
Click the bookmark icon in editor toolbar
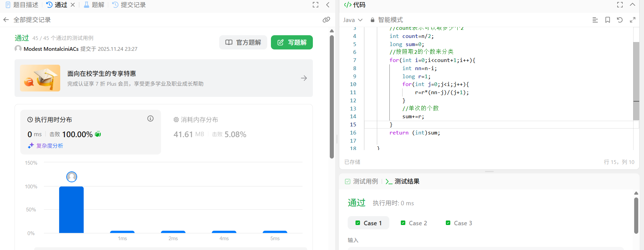coord(608,20)
